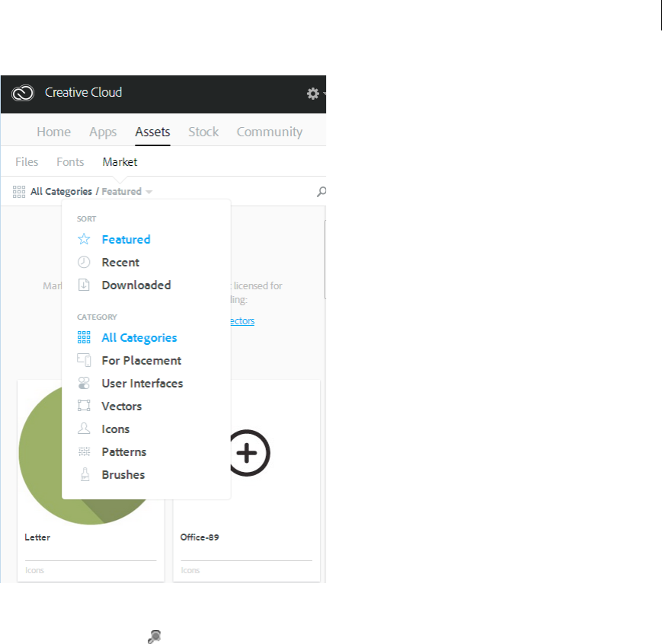Select the Assets tab
This screenshot has height=644, width=662.
tap(152, 132)
